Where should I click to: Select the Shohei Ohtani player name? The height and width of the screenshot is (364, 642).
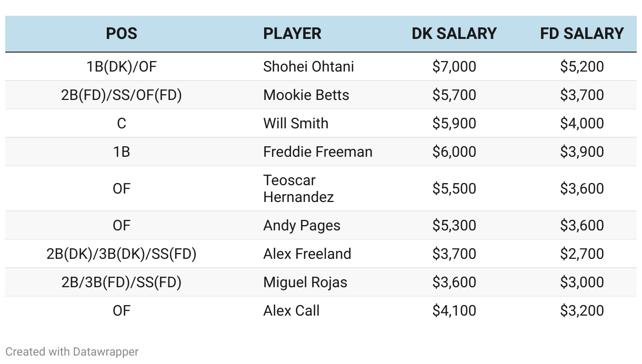309,67
